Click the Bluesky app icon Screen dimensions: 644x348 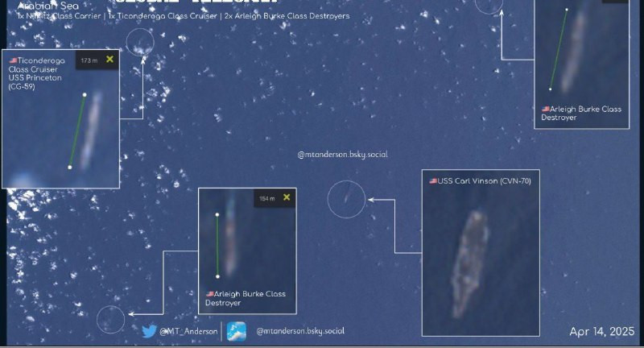(237, 332)
